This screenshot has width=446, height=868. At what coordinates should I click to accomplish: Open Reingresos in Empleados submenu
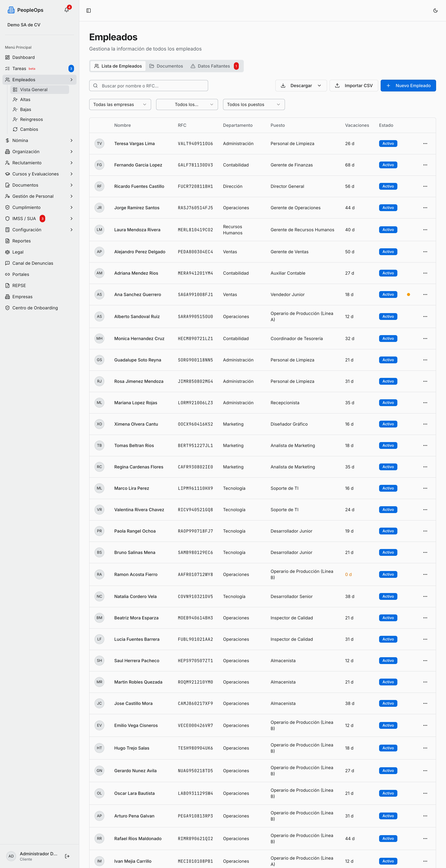[40, 119]
